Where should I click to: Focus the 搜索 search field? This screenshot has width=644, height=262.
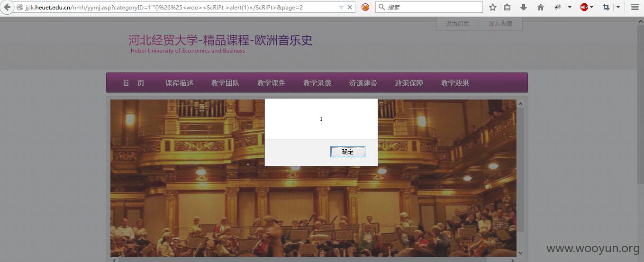[x=429, y=7]
